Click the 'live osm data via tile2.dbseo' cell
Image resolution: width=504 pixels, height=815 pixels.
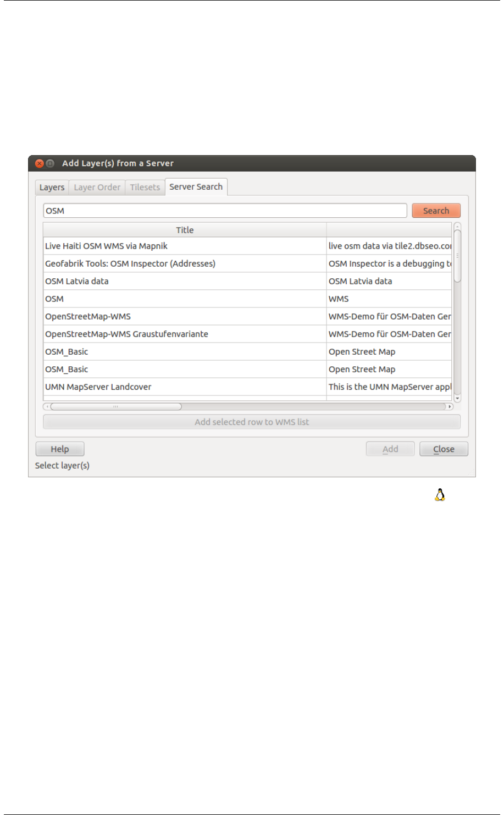[x=389, y=246]
